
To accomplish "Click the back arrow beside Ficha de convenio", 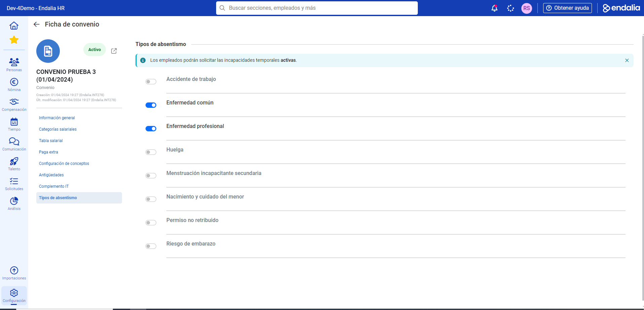I will (x=37, y=24).
